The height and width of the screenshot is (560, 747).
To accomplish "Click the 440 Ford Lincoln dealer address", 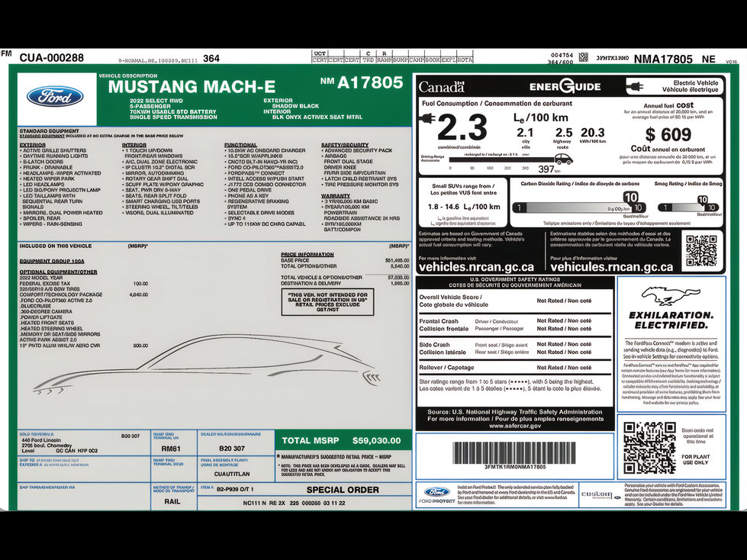I will pos(60,446).
